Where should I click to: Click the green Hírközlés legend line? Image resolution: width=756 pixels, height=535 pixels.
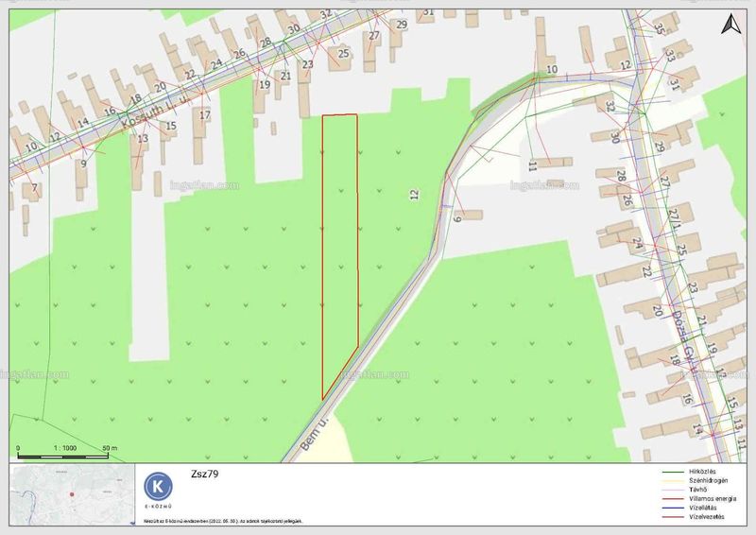tap(673, 472)
